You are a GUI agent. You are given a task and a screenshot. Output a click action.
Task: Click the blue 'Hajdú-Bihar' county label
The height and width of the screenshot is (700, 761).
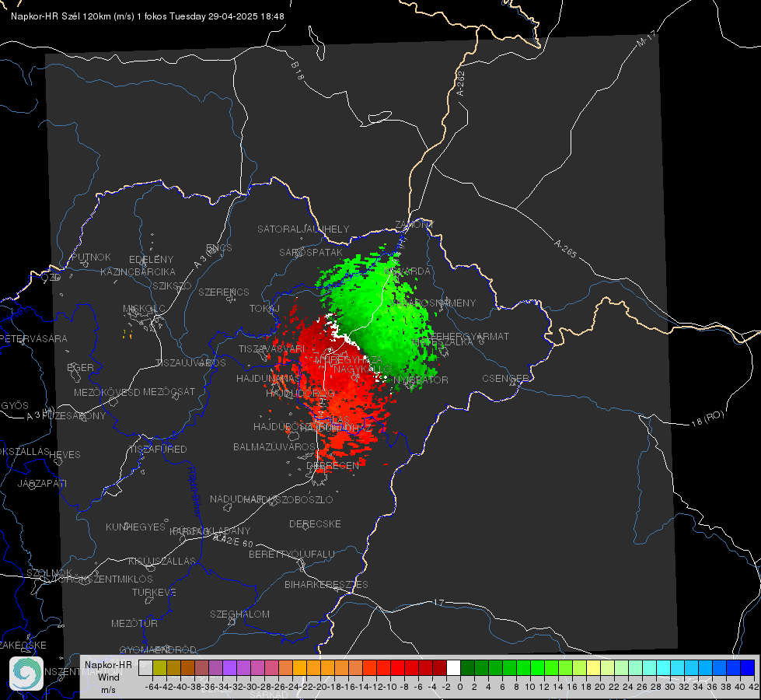click(194, 492)
